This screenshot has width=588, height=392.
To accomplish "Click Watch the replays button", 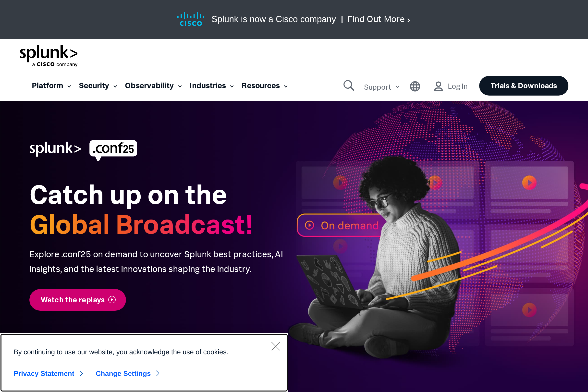I will point(77,300).
